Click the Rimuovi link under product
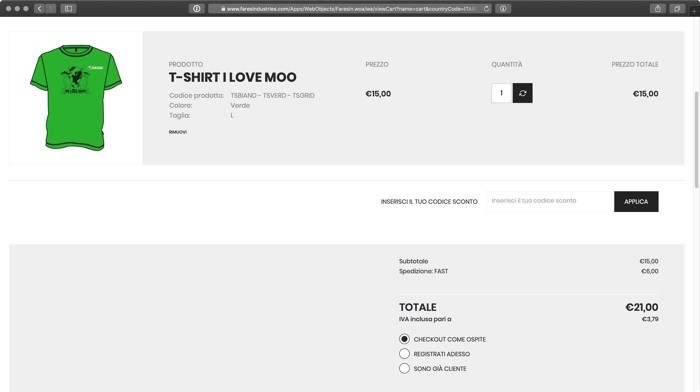The width and height of the screenshot is (700, 392). (x=178, y=132)
